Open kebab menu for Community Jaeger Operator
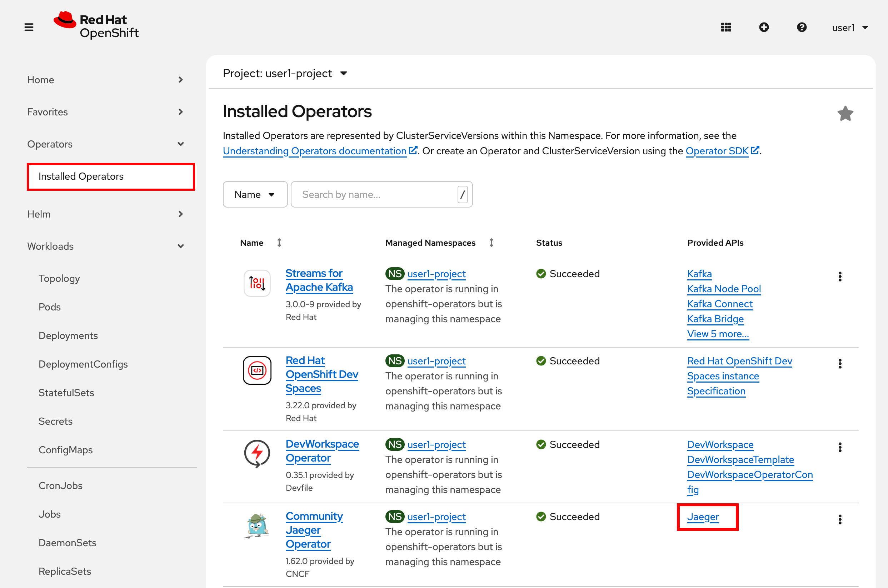 pyautogui.click(x=840, y=519)
